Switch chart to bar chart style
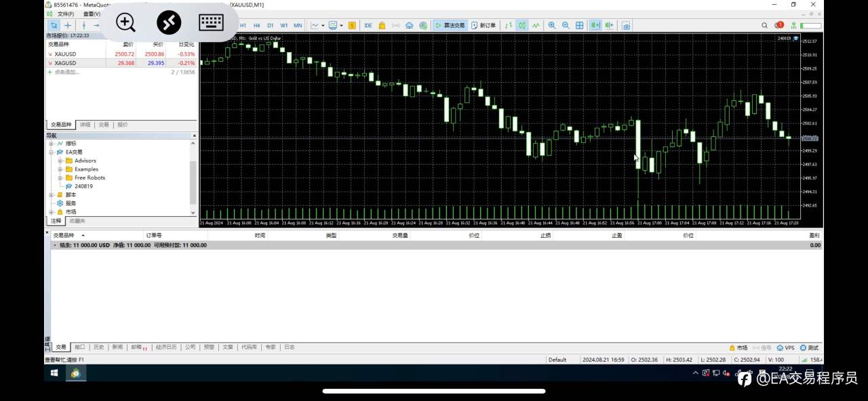 (x=508, y=25)
